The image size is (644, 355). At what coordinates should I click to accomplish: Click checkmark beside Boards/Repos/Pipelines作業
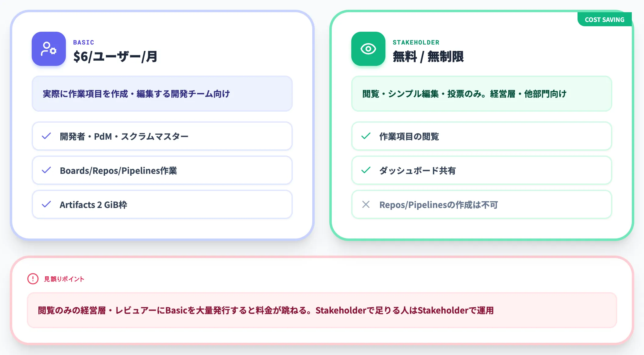[x=46, y=170]
